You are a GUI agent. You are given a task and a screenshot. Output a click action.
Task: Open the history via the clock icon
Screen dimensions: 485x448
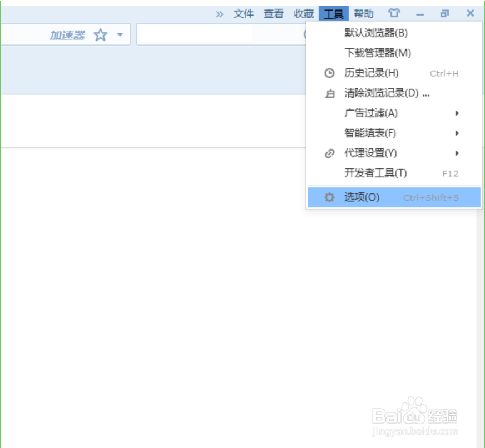(329, 73)
